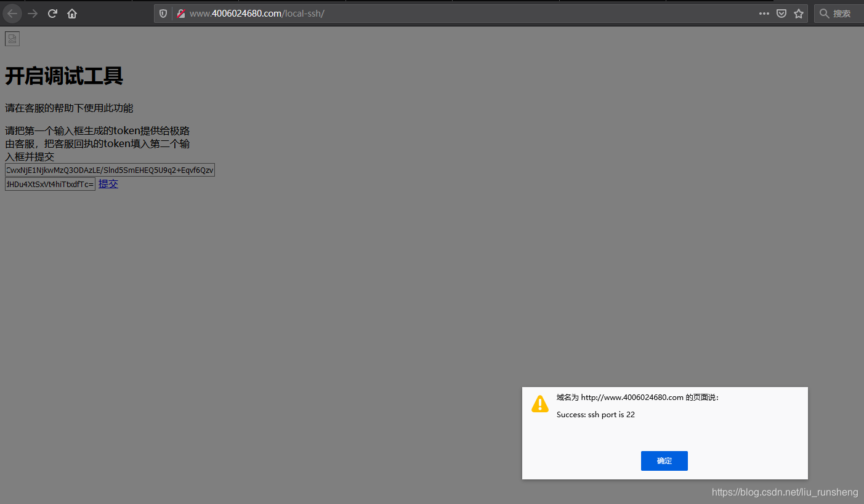Open the browser home page
Image resolution: width=864 pixels, height=504 pixels.
pyautogui.click(x=72, y=14)
